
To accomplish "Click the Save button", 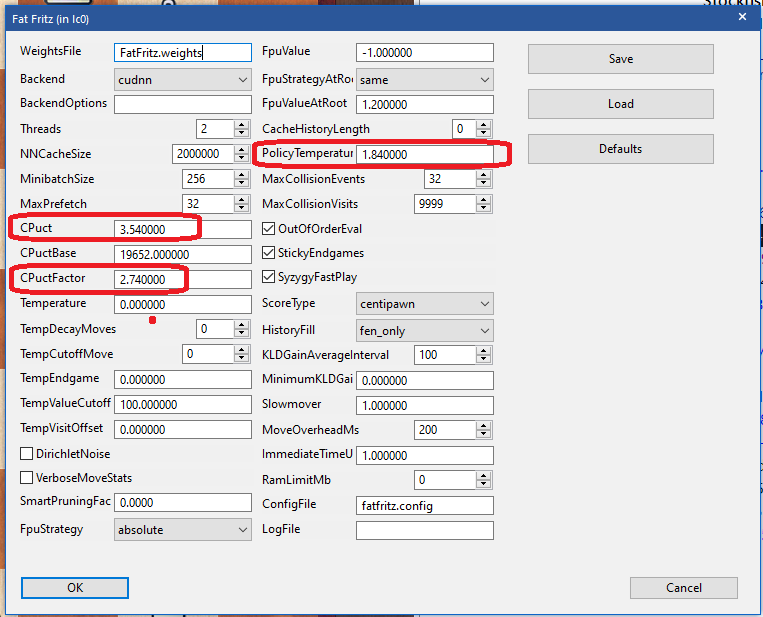I will coord(620,59).
